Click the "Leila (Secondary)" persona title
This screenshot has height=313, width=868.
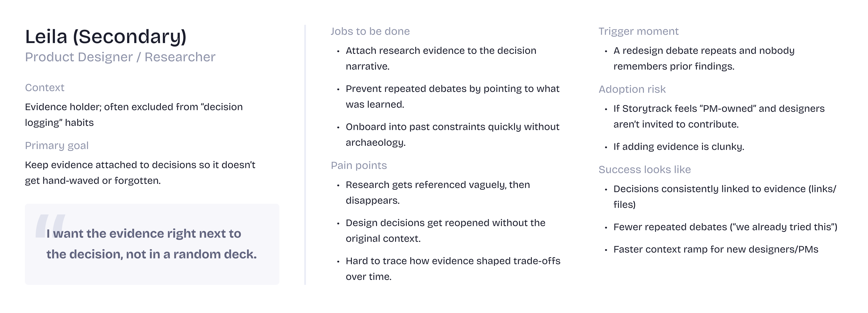105,37
